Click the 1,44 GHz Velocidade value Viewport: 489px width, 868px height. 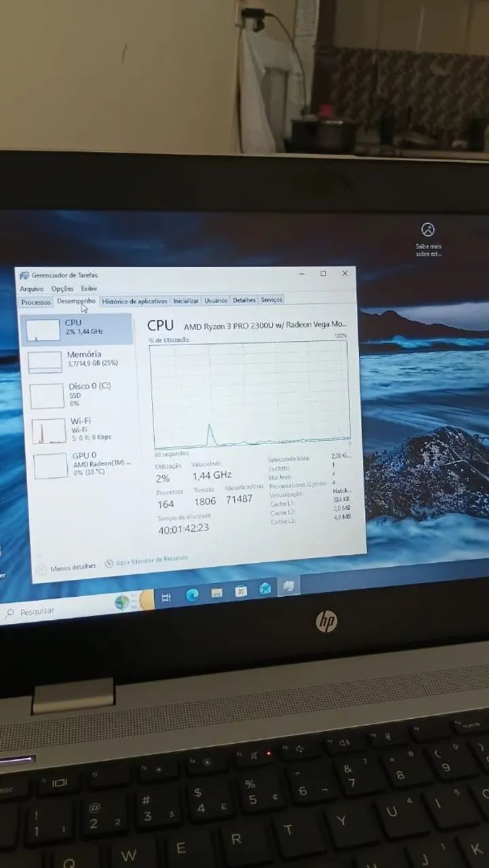[x=212, y=475]
